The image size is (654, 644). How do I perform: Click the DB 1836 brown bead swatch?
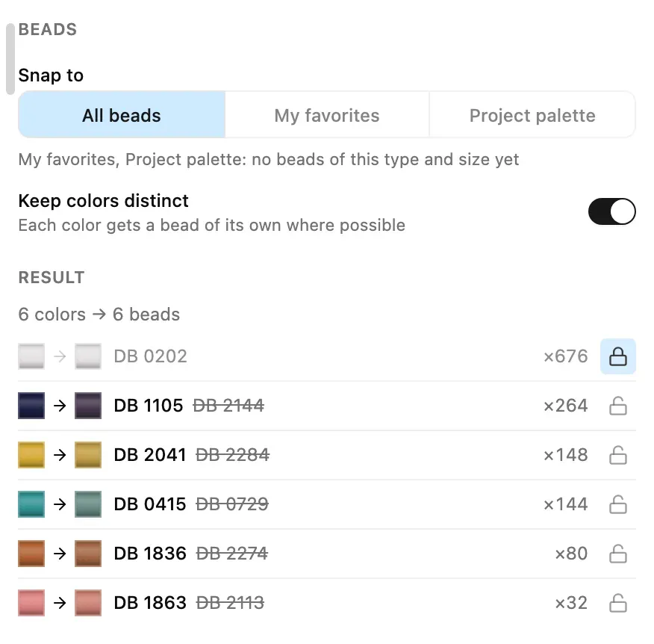[88, 553]
